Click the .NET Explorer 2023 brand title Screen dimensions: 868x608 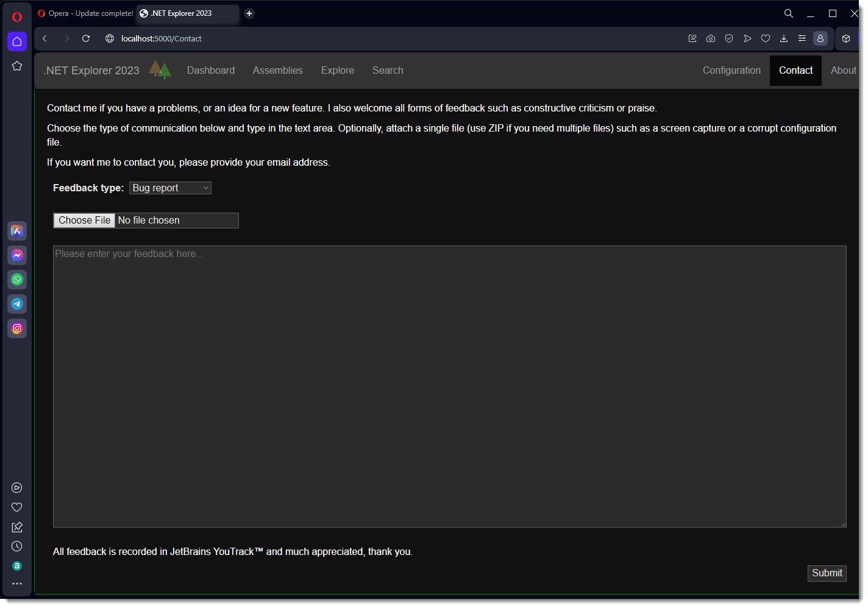pyautogui.click(x=91, y=71)
